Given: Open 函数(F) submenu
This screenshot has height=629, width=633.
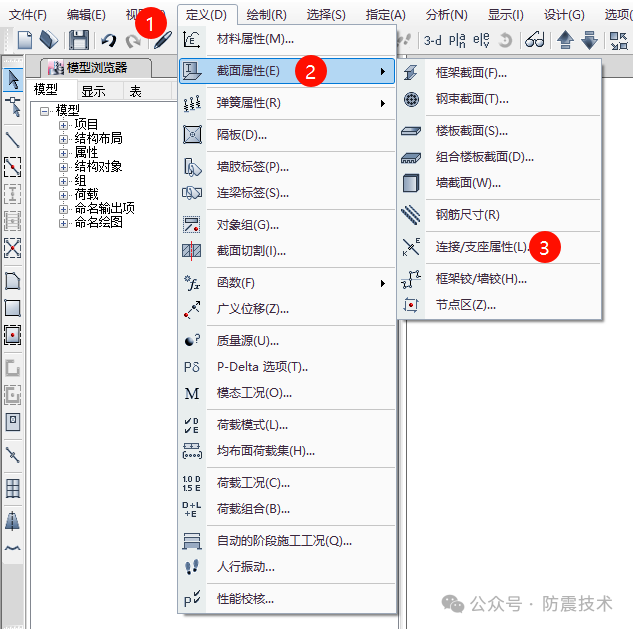Looking at the screenshot, I should (287, 283).
